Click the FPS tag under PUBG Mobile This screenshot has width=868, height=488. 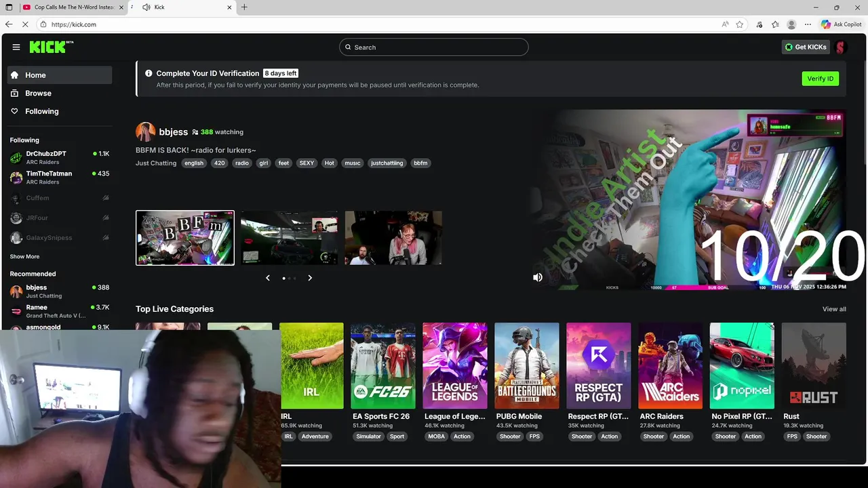coord(535,436)
